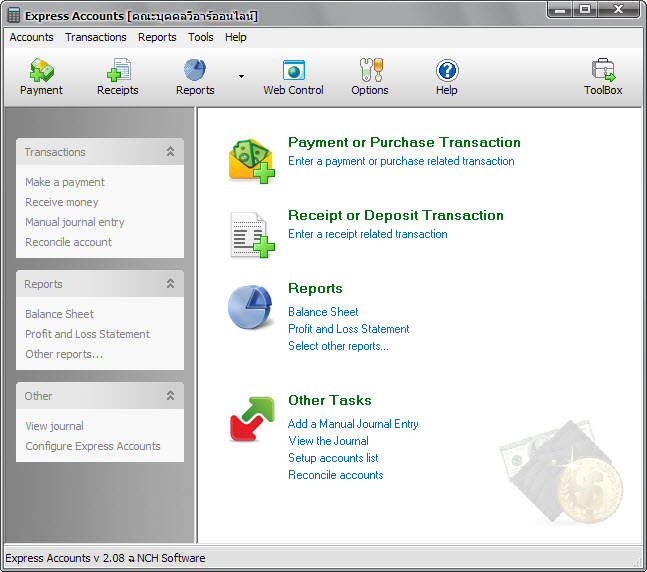Click the money envelope Payment Transaction icon

(x=251, y=161)
